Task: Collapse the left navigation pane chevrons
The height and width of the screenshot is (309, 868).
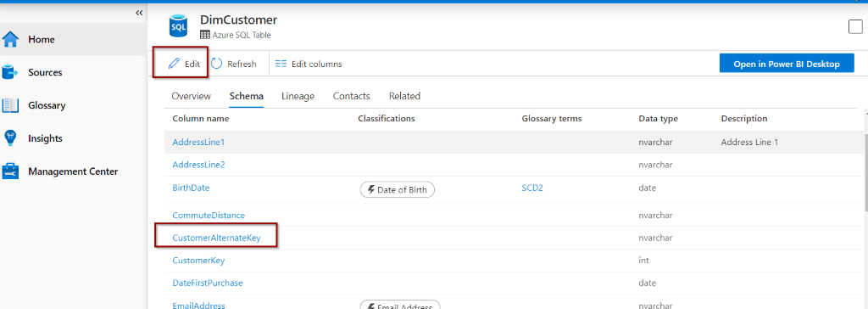Action: (x=139, y=12)
